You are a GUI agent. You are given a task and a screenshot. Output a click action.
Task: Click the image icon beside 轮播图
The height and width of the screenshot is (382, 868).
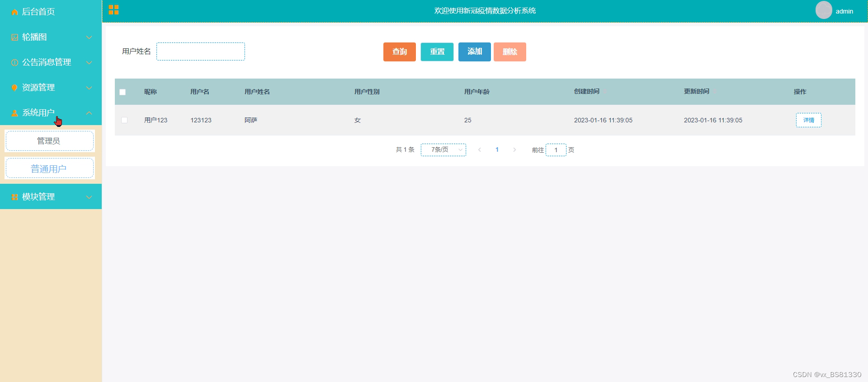point(14,37)
